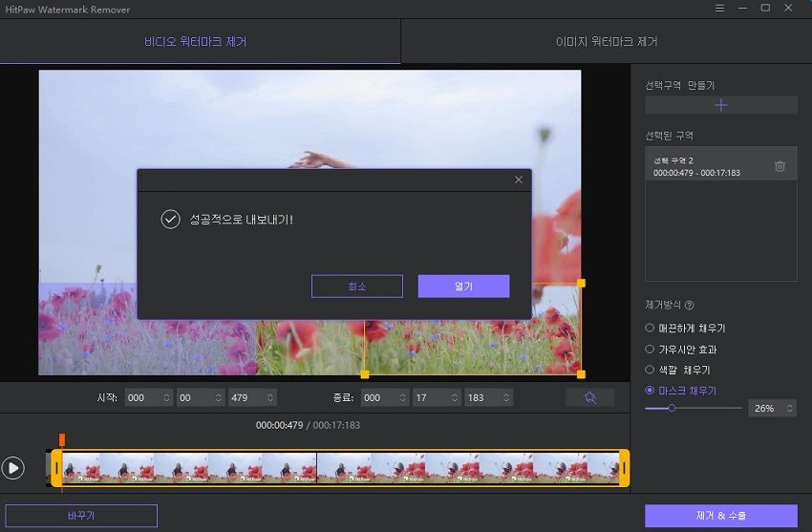Open the hamburger menu in title bar
This screenshot has width=812, height=532.
(719, 9)
